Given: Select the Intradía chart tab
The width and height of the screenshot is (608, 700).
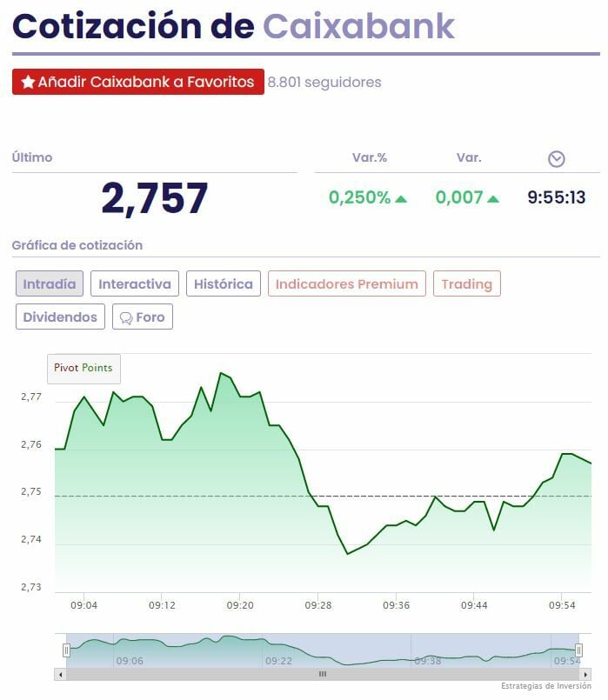Looking at the screenshot, I should click(x=50, y=283).
